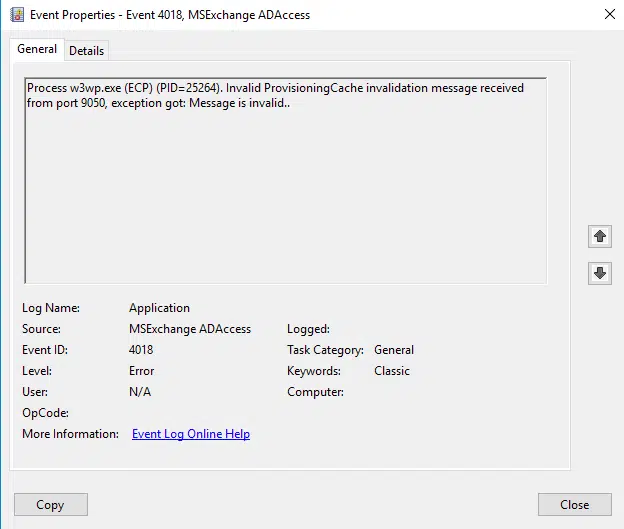Click the Keywords value Classic
The height and width of the screenshot is (529, 624).
392,371
